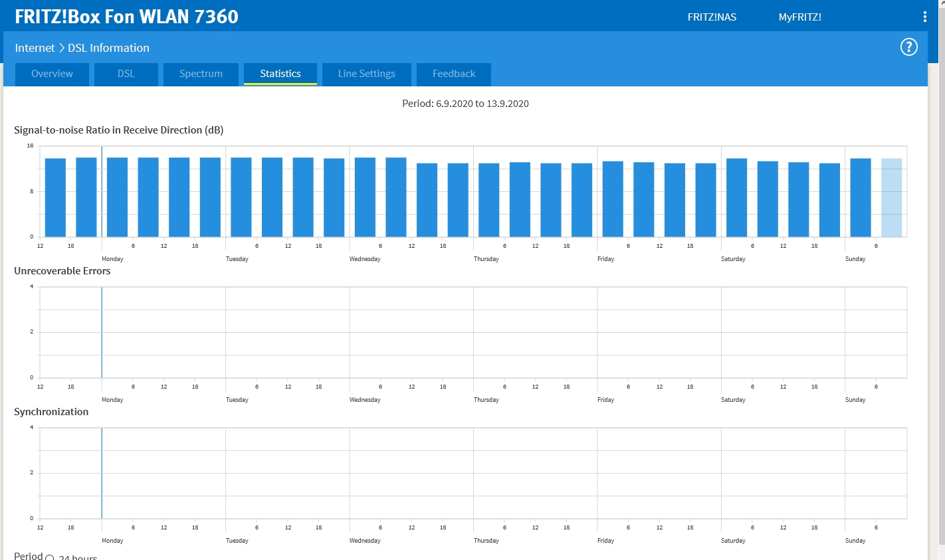
Task: Click the vertical marker in Unrecoverable Errors chart
Action: 102,332
